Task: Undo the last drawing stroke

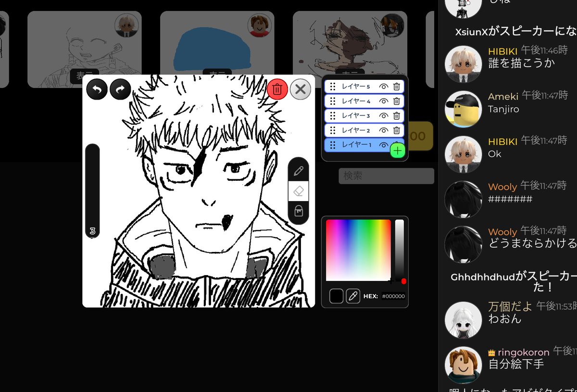Action: [x=97, y=89]
